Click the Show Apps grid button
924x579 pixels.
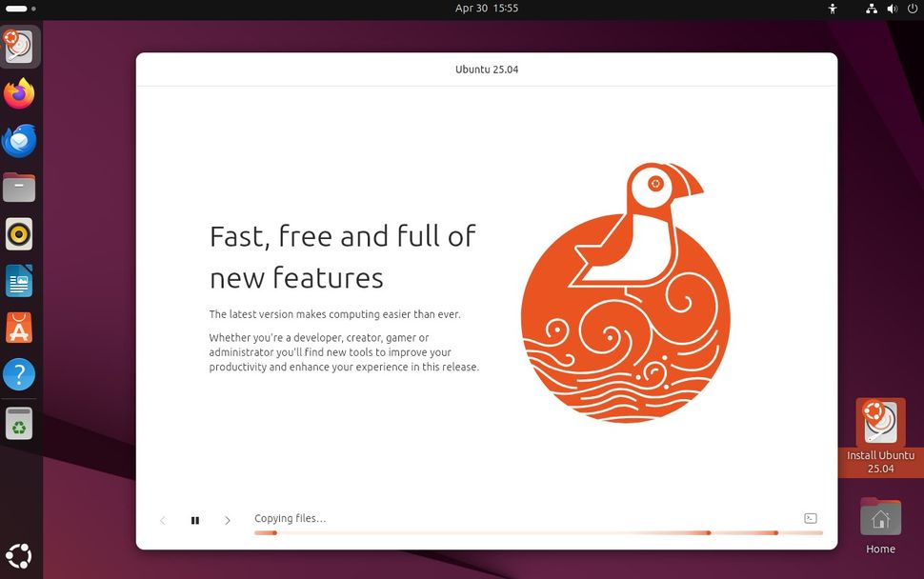[19, 555]
